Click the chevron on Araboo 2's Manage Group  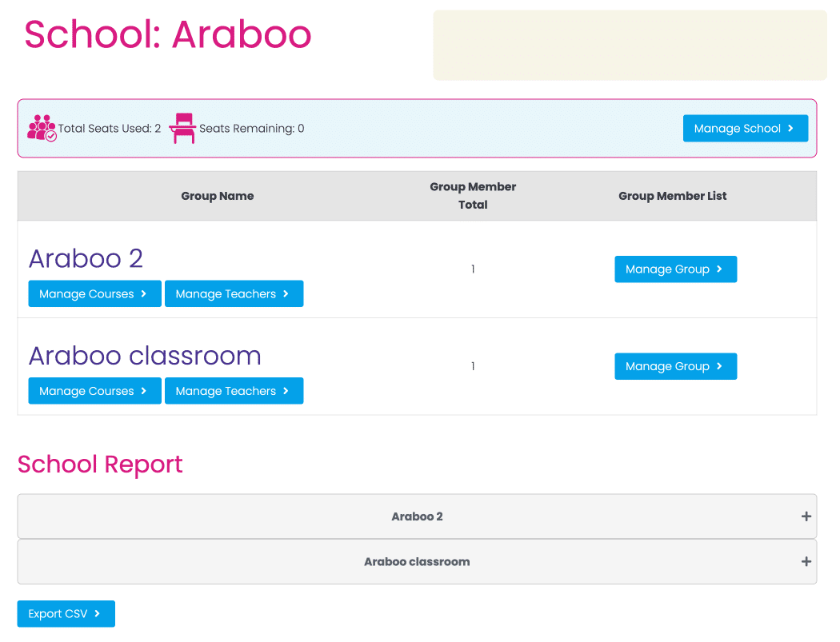click(721, 269)
